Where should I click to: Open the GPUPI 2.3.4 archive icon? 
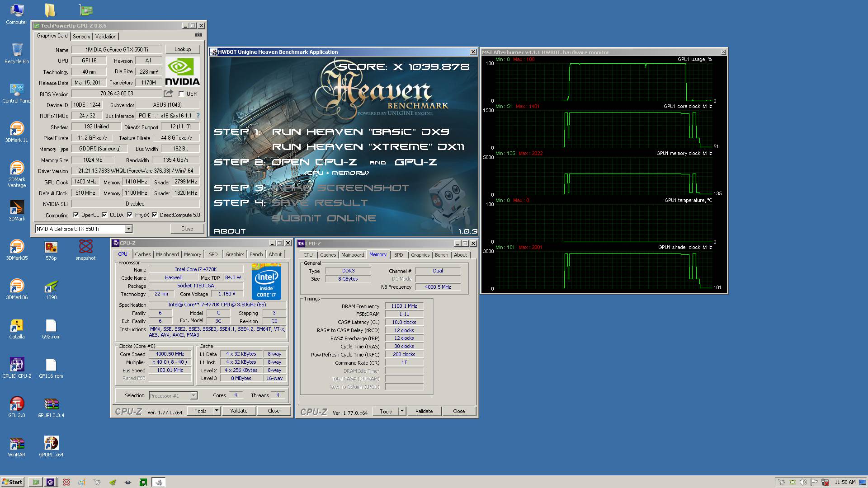[51, 407]
